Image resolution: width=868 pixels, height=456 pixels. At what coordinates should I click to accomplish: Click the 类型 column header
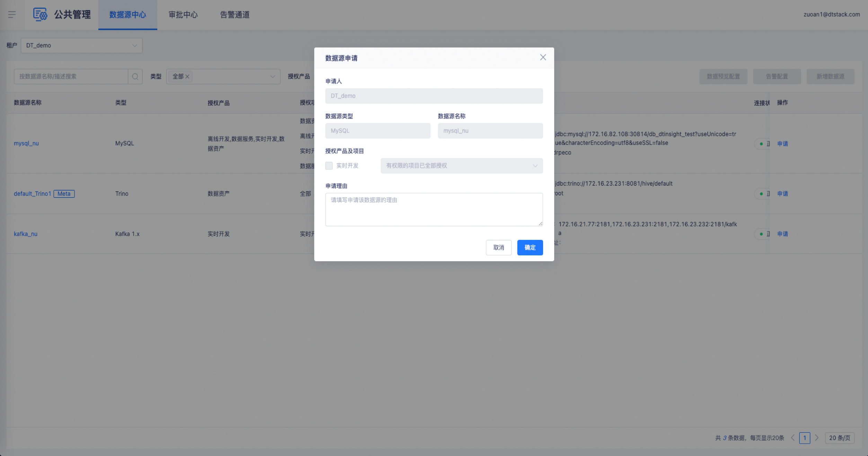(x=121, y=103)
